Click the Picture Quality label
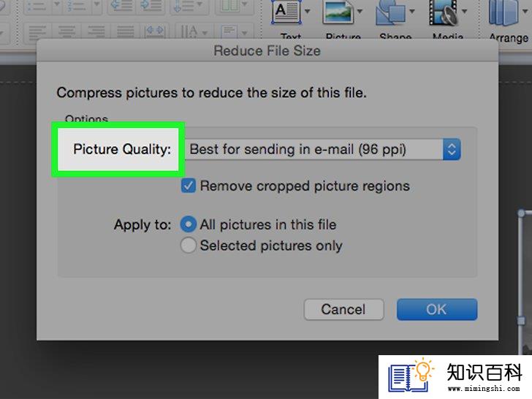 122,149
